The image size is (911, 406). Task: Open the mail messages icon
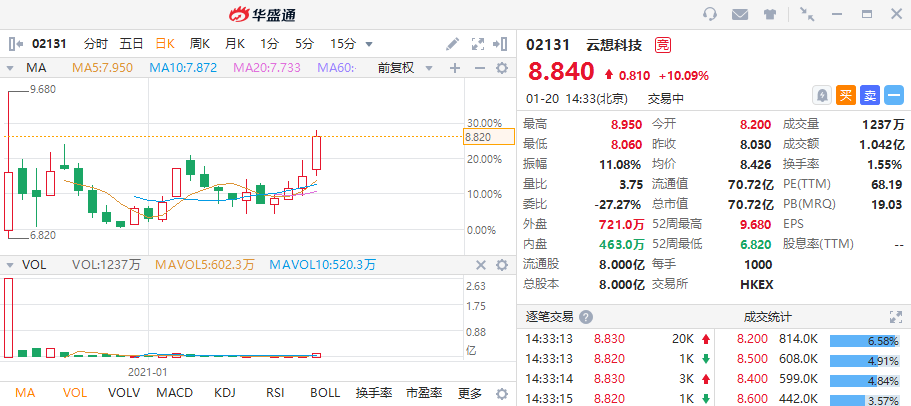pos(740,15)
